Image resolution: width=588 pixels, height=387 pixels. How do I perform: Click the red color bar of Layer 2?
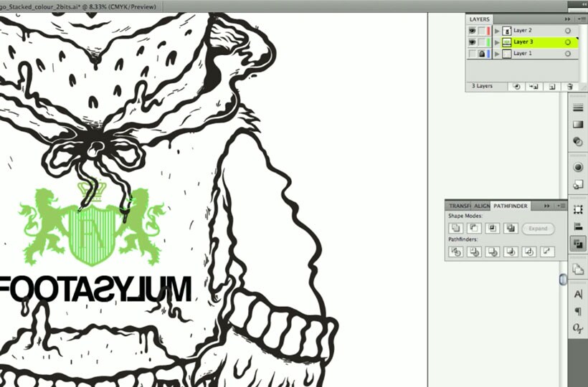coord(488,30)
